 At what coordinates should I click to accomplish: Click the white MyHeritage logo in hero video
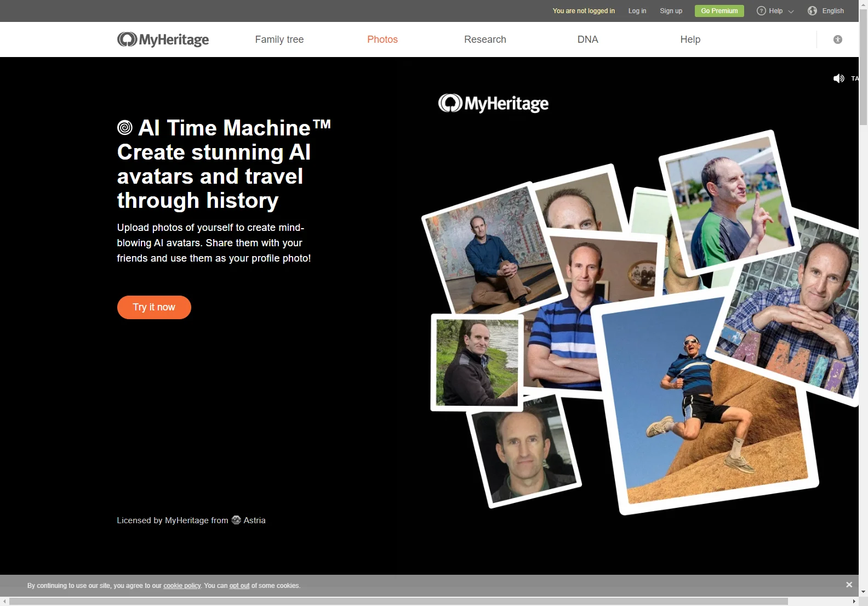493,103
